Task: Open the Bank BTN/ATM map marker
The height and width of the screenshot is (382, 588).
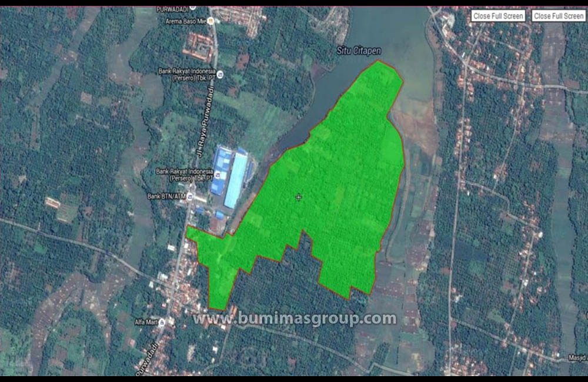Action: pyautogui.click(x=189, y=196)
